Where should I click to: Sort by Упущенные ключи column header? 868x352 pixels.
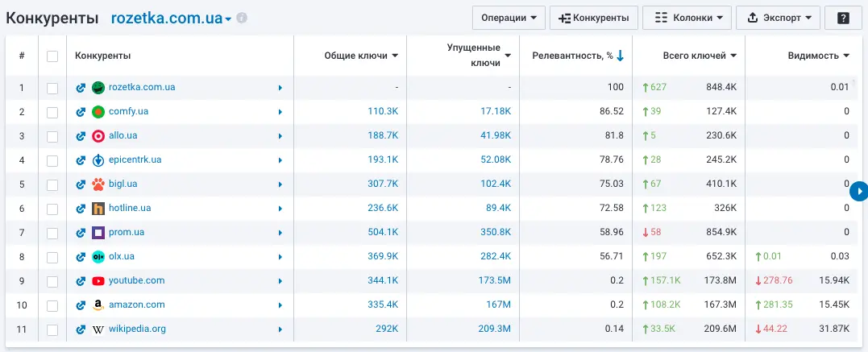point(480,56)
